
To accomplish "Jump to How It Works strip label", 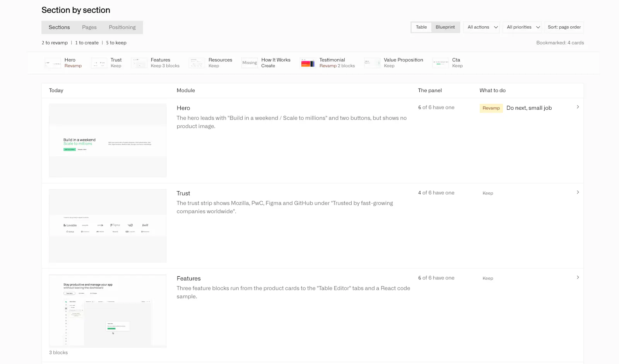I will pos(276,60).
